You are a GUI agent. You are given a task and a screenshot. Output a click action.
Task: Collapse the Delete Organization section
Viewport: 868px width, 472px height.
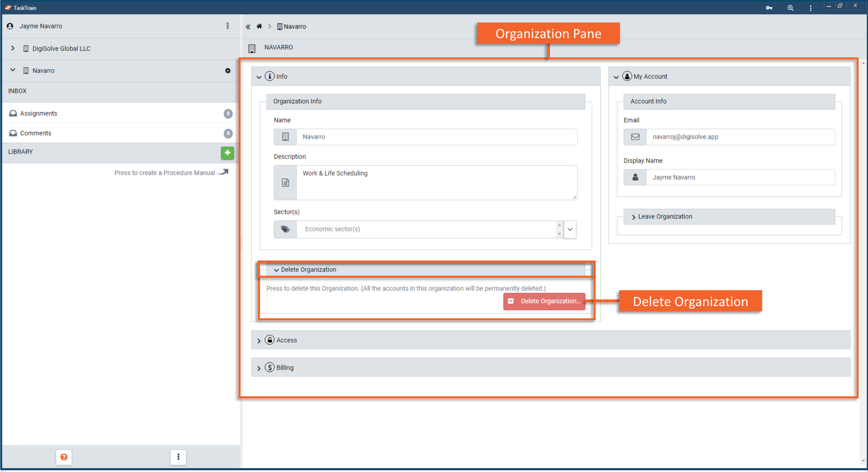(276, 270)
